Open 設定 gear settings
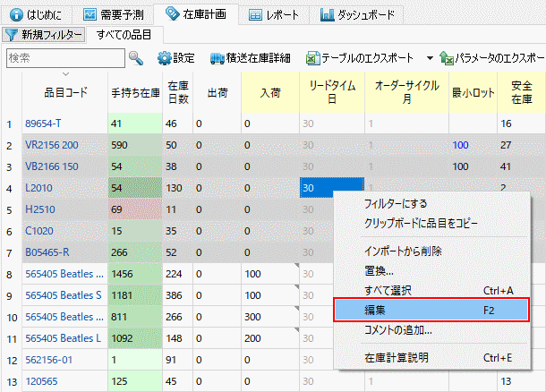 [165, 58]
